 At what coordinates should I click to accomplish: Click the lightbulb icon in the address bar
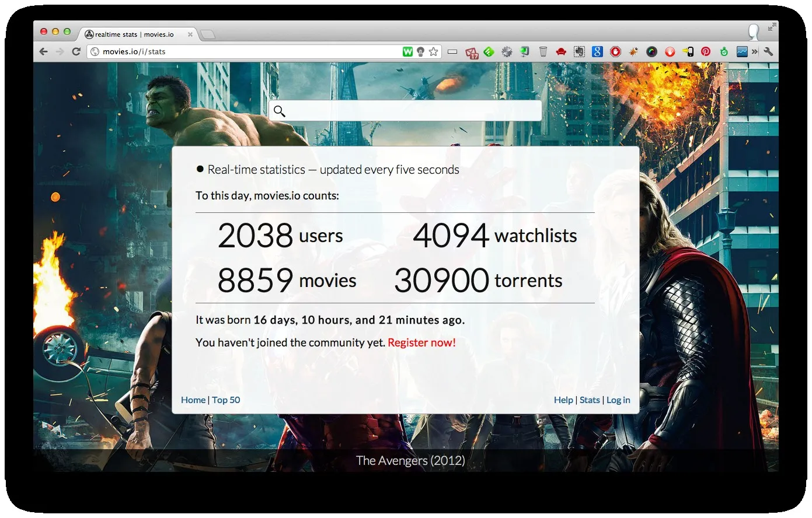pos(420,52)
